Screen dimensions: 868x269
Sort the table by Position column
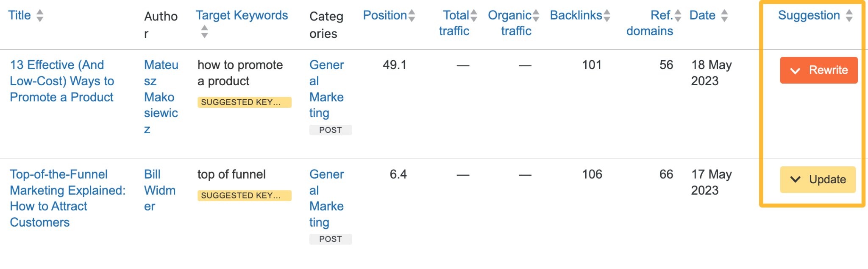pos(411,15)
